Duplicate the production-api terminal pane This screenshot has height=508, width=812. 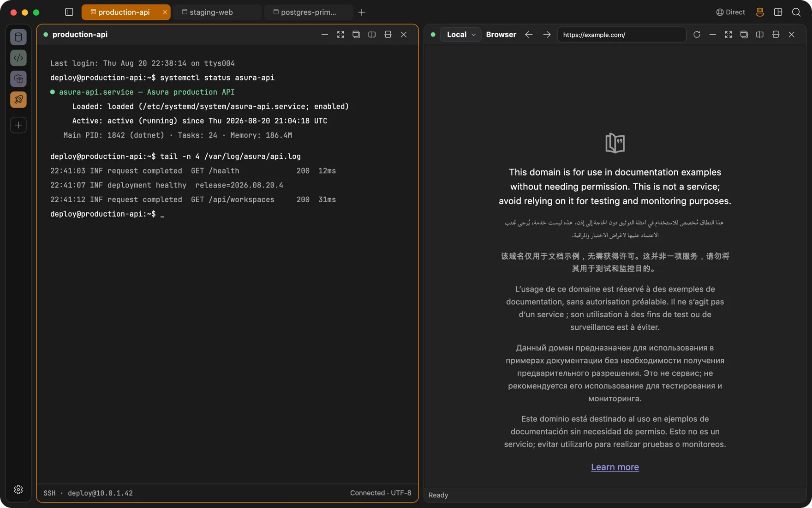point(356,35)
